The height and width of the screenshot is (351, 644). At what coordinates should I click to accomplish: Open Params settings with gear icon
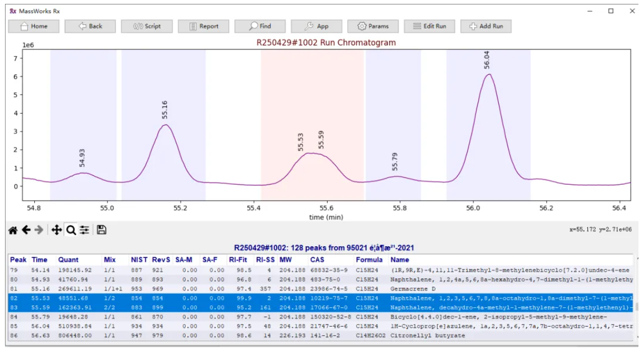click(x=373, y=26)
